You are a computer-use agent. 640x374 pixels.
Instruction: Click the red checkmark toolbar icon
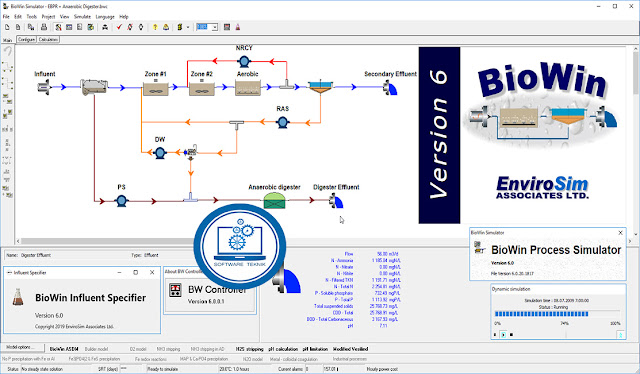[119, 27]
